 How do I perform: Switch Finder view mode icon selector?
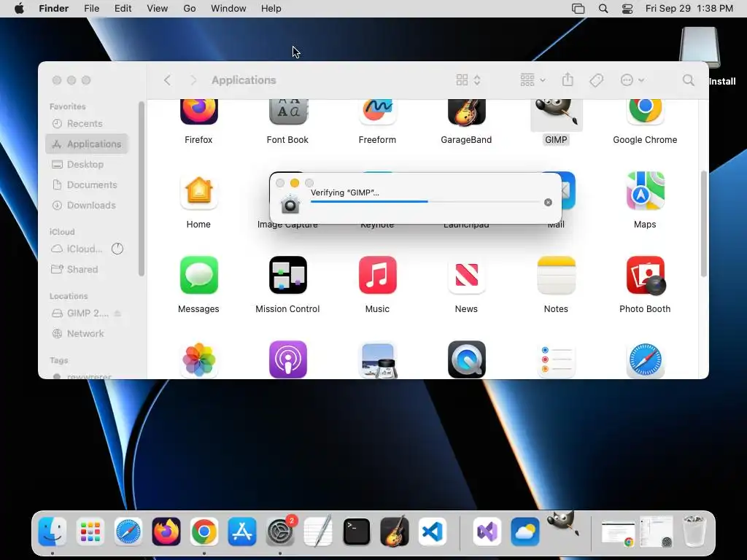pyautogui.click(x=468, y=80)
